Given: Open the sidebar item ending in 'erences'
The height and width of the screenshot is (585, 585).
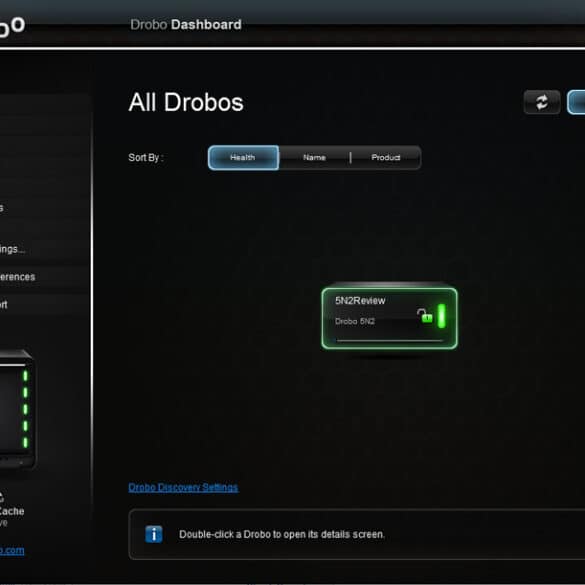Looking at the screenshot, I should 18,277.
